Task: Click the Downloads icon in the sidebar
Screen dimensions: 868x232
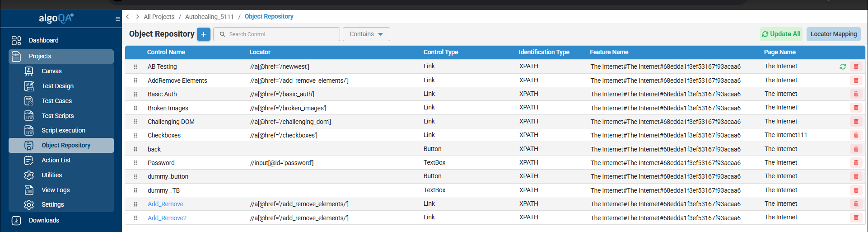Action: tap(16, 221)
